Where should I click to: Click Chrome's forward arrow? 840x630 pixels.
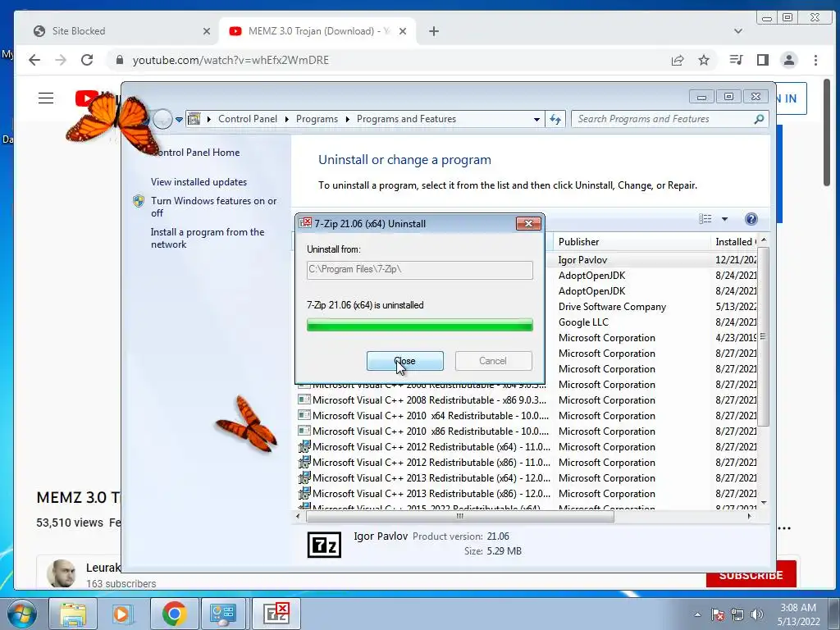61,60
